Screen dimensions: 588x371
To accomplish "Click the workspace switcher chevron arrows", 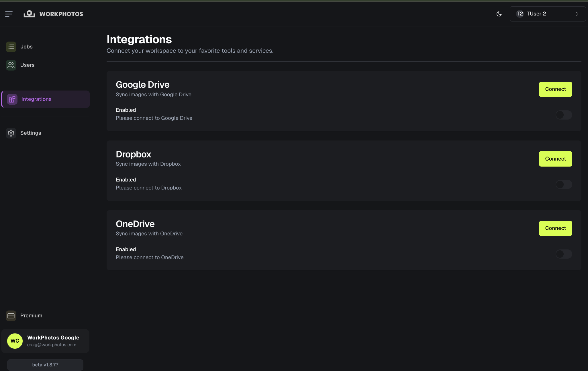I will pyautogui.click(x=577, y=14).
